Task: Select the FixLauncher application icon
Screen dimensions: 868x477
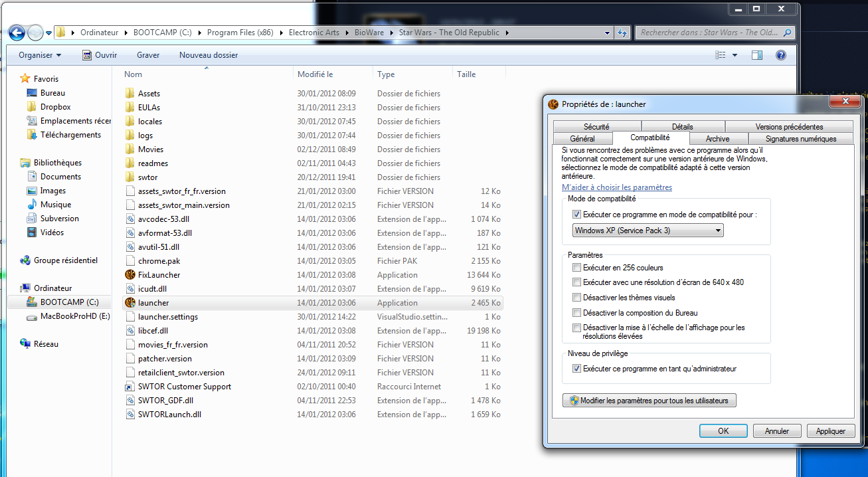Action: [x=130, y=275]
